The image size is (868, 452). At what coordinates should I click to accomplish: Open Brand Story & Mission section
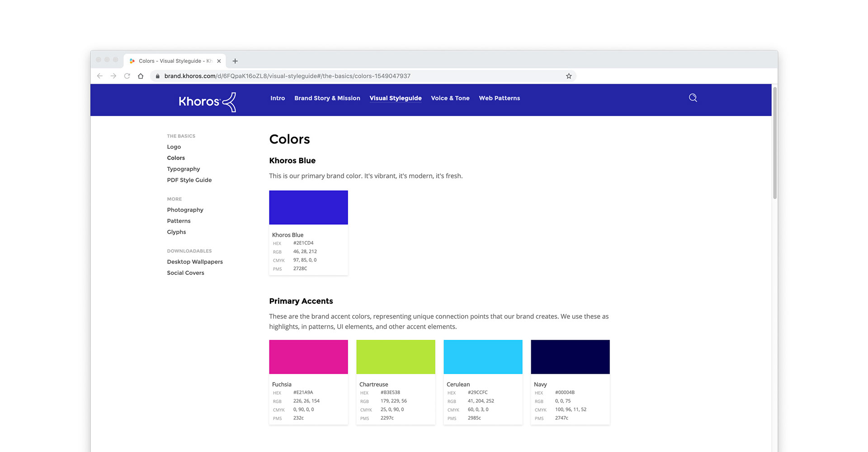327,98
